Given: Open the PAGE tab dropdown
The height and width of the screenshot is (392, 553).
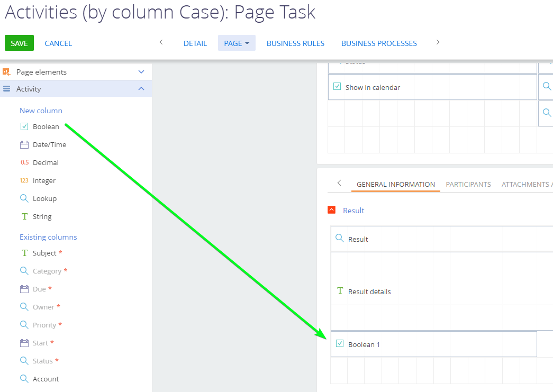Looking at the screenshot, I should pos(237,43).
